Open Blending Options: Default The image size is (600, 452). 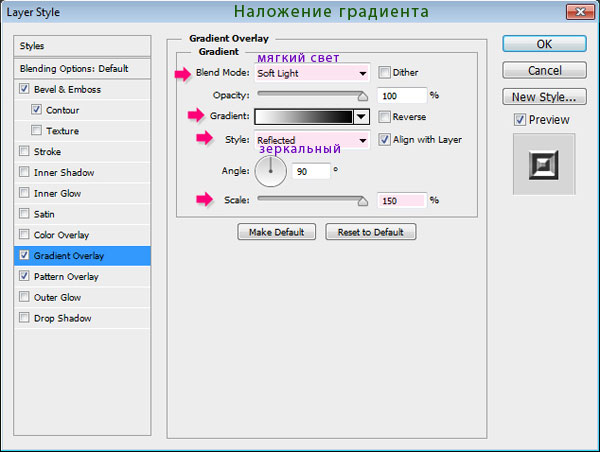point(82,69)
